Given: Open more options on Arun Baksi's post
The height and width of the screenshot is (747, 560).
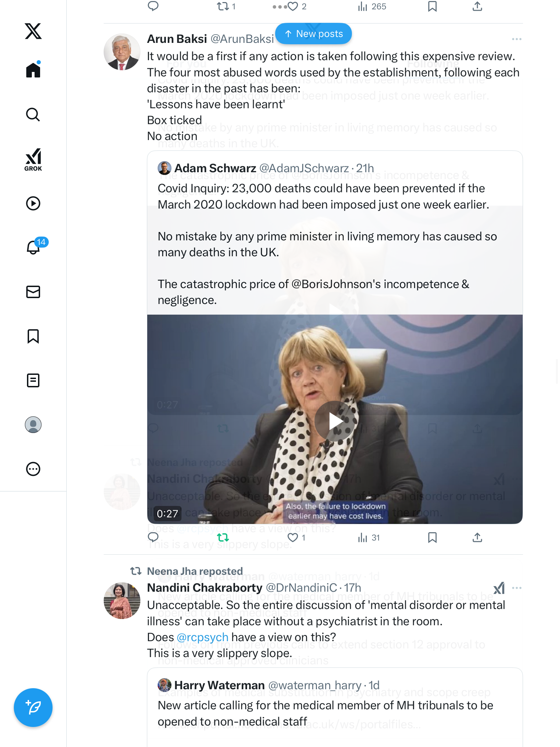Looking at the screenshot, I should click(x=516, y=39).
